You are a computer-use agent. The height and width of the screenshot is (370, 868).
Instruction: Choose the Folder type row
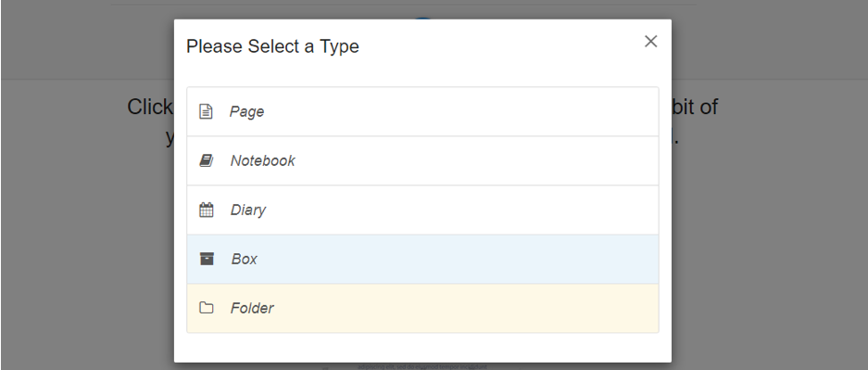(x=423, y=309)
